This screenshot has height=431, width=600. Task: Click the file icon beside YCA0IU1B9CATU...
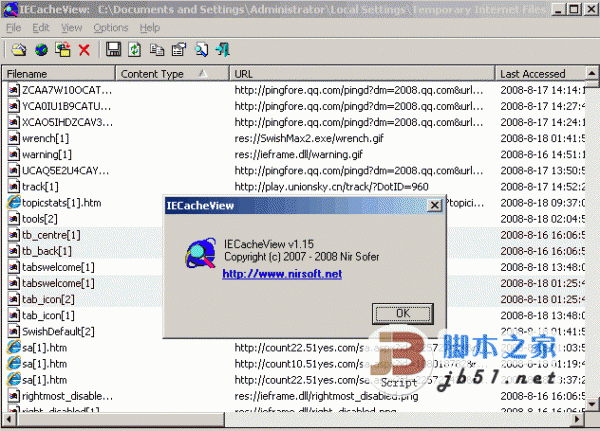coord(14,106)
